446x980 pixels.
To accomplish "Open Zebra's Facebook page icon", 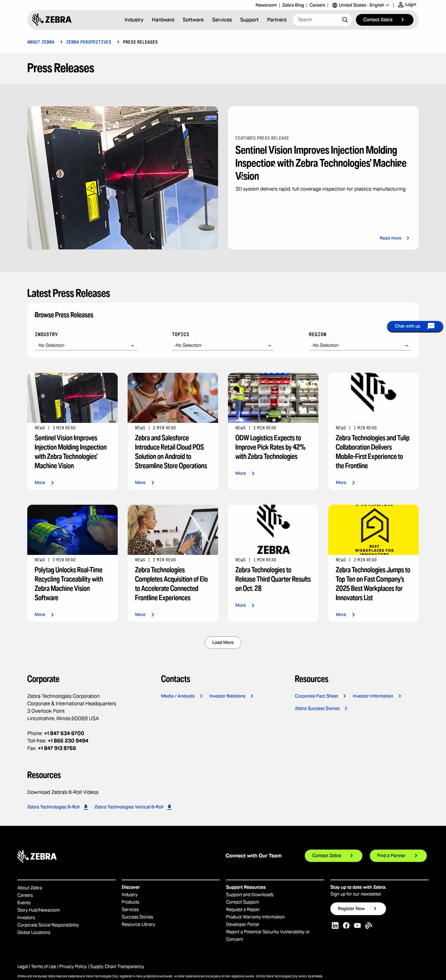I will pos(346,925).
